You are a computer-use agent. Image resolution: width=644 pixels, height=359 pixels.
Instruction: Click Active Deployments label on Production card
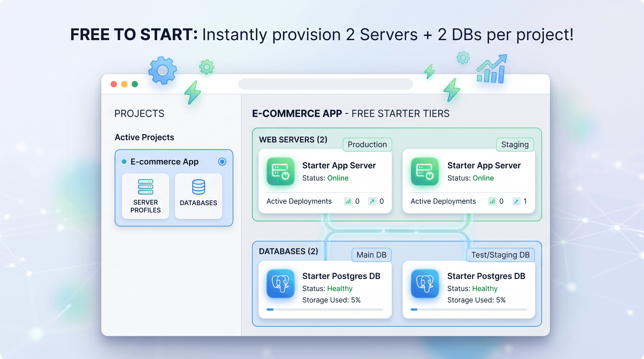click(x=299, y=201)
